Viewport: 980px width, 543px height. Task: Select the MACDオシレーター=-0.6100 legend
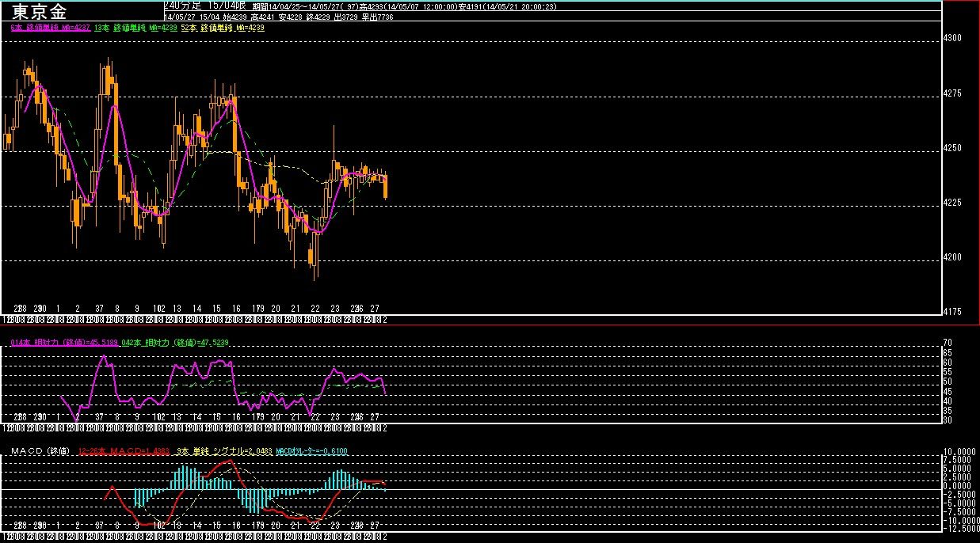point(311,451)
